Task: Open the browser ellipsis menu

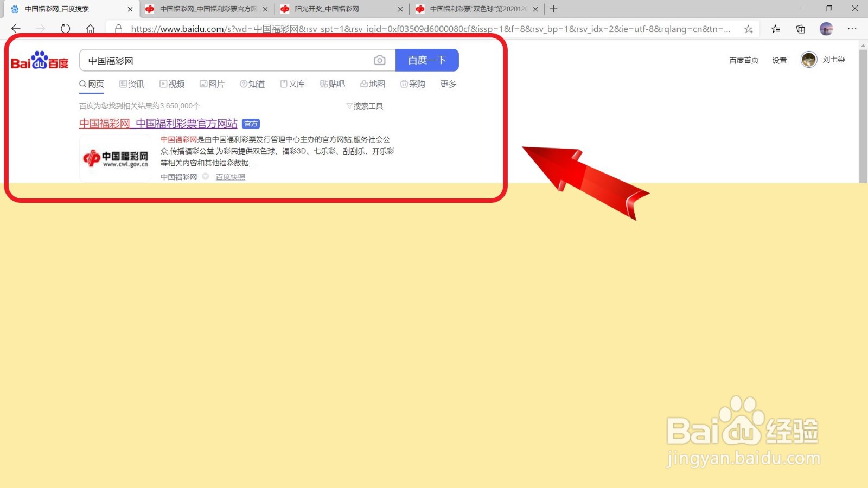Action: [x=853, y=29]
